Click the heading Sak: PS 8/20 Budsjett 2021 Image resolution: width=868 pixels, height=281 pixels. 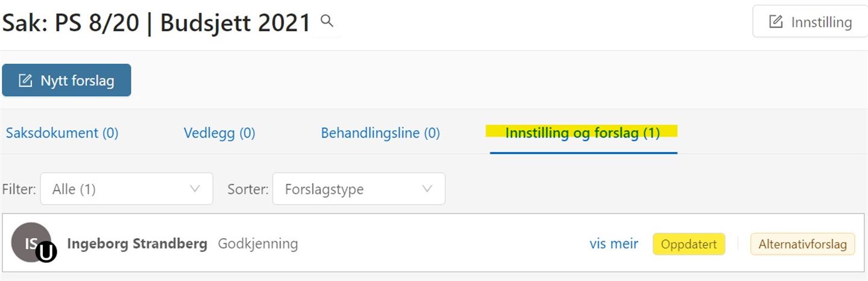click(156, 23)
